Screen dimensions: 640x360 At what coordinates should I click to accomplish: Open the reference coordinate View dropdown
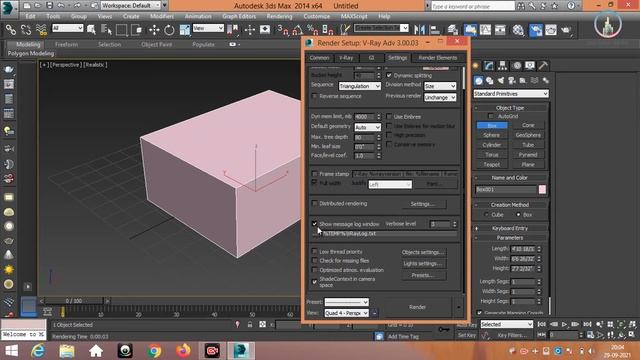click(x=208, y=28)
